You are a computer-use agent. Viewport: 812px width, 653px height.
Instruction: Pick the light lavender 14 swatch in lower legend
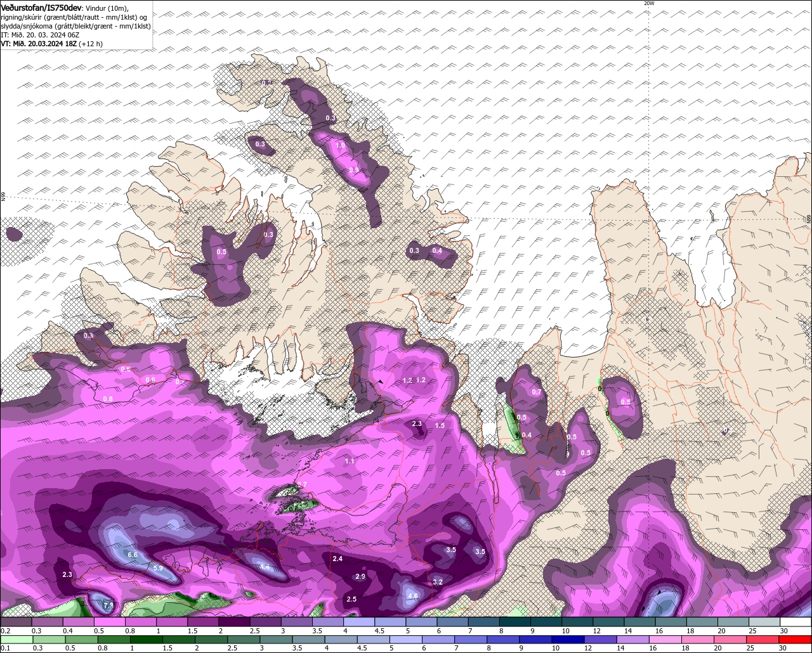(x=633, y=639)
